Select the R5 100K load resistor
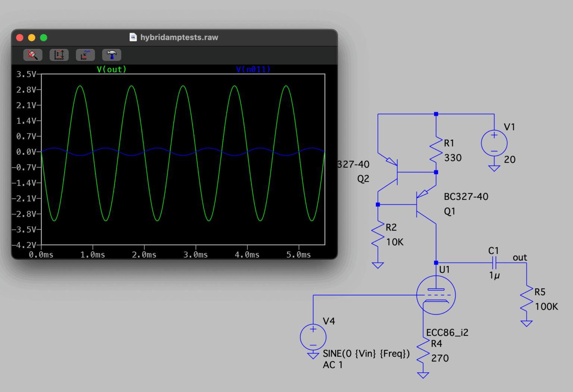This screenshot has width=573, height=392. [526, 299]
